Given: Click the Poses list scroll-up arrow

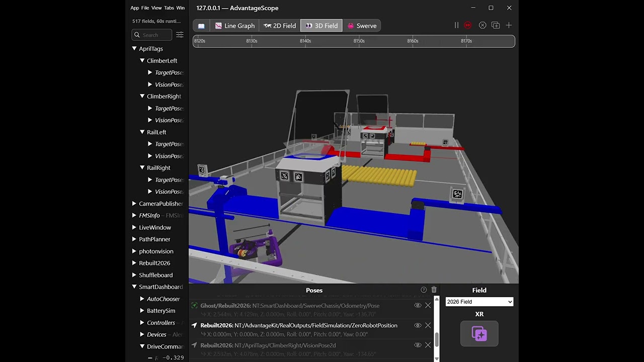Looking at the screenshot, I should [437, 300].
